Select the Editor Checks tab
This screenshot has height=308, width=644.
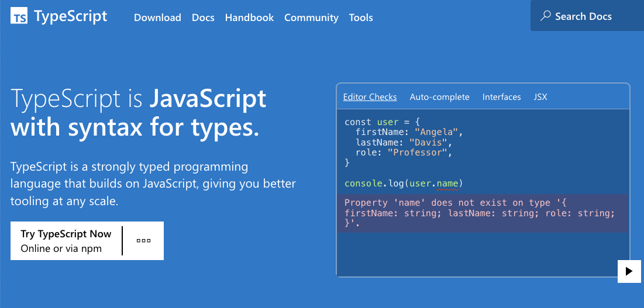(x=370, y=97)
